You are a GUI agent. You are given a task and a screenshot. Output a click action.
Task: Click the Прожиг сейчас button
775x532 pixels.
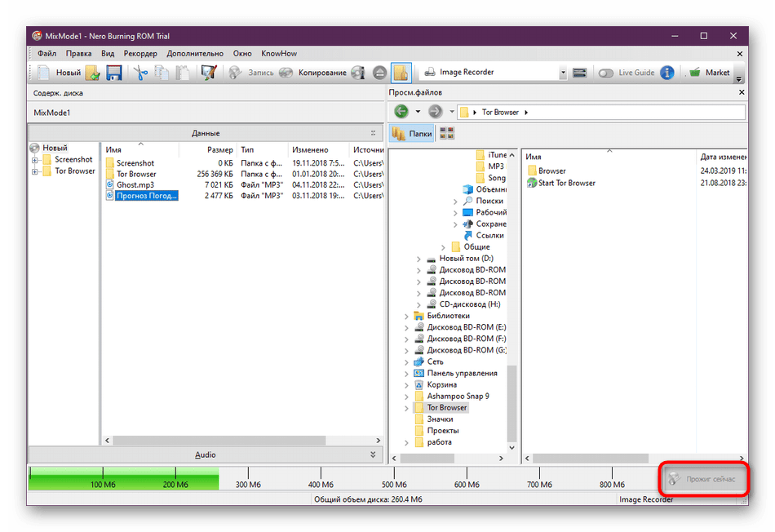tap(704, 479)
